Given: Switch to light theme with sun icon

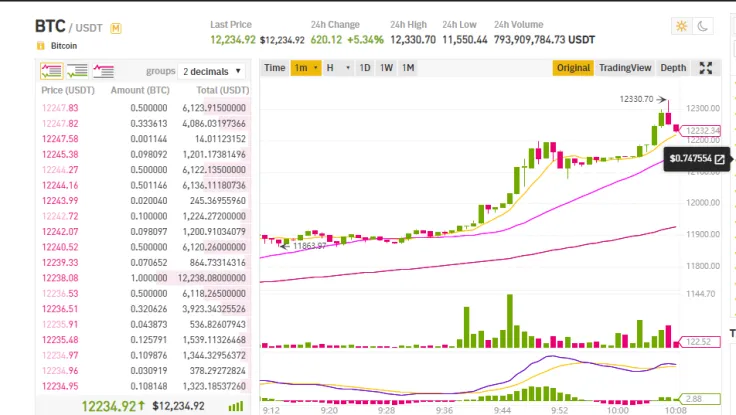Looking at the screenshot, I should [682, 26].
